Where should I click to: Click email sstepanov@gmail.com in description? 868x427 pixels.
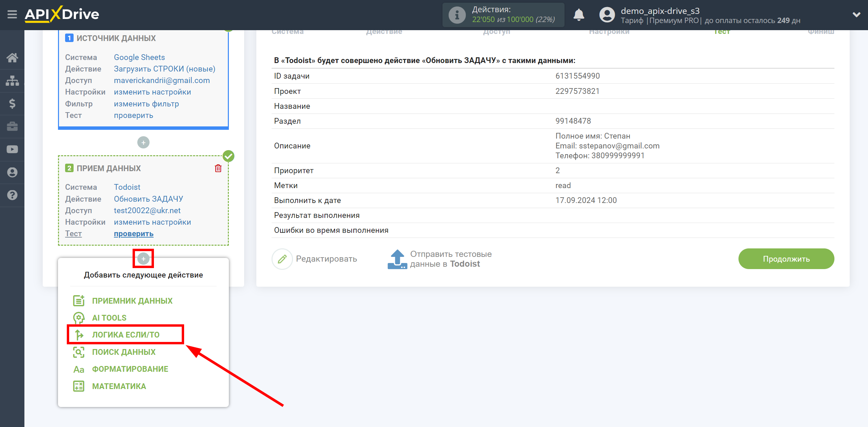pyautogui.click(x=619, y=146)
